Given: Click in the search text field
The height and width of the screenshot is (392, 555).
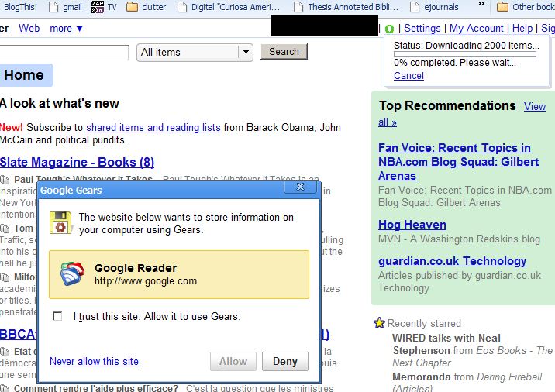Looking at the screenshot, I should pos(63,53).
